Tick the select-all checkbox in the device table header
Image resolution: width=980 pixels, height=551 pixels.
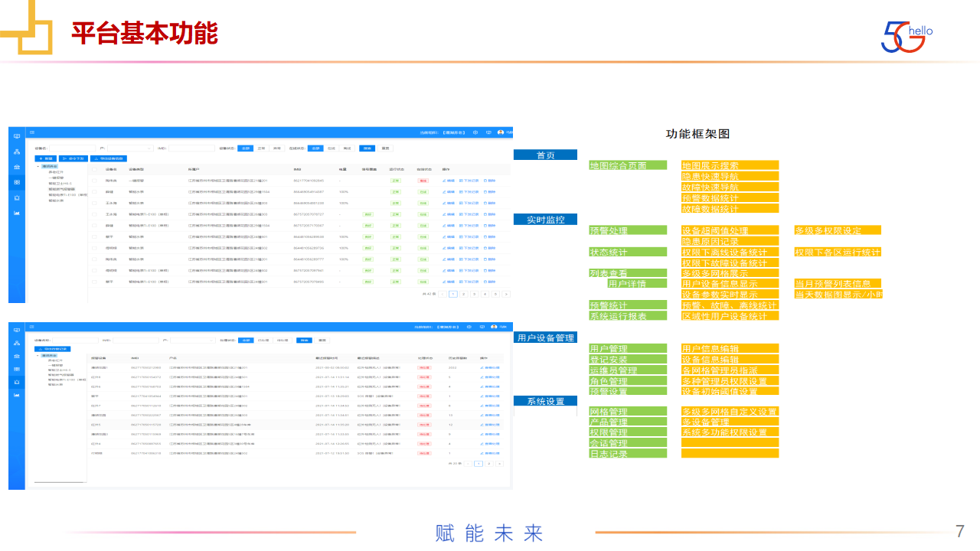tap(95, 169)
